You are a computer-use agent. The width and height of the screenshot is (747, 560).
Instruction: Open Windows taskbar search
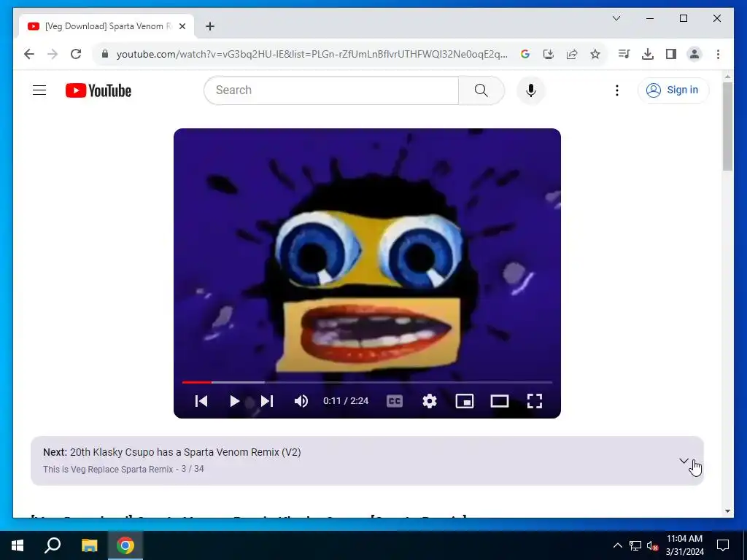[53, 545]
